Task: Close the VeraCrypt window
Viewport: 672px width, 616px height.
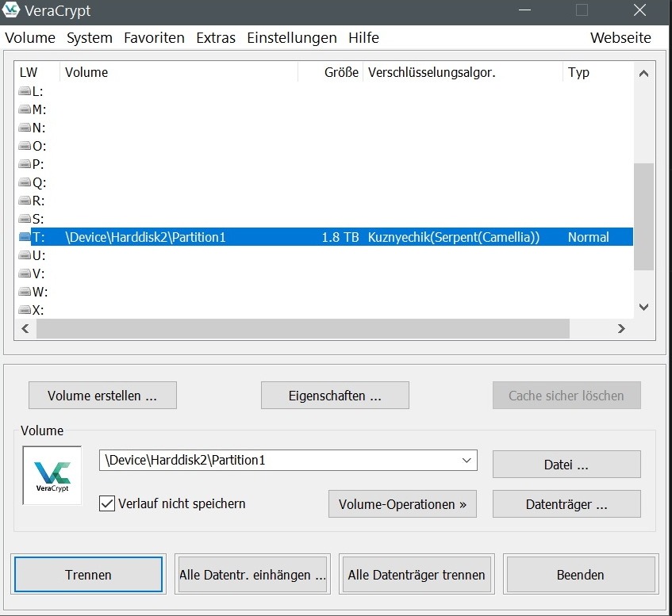Action: 639,10
